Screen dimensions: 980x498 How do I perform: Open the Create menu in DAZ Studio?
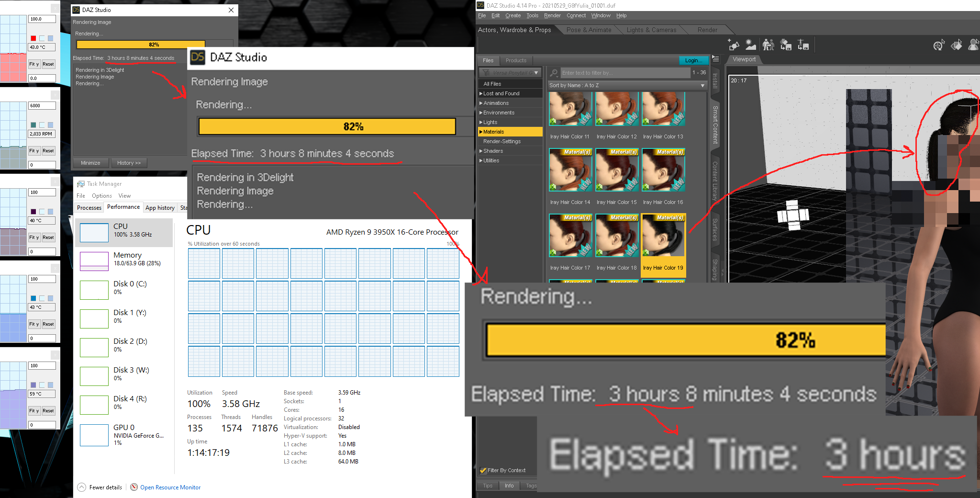pyautogui.click(x=513, y=16)
